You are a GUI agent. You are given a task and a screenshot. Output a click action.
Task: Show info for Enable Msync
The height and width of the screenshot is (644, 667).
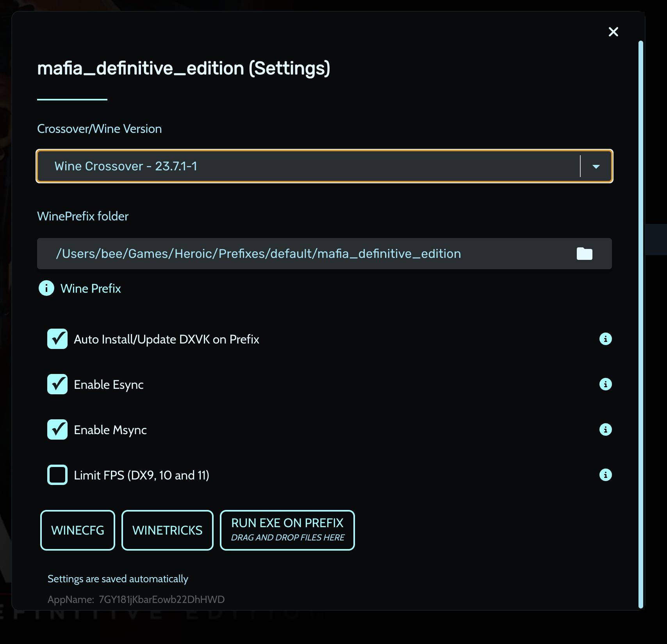click(605, 429)
